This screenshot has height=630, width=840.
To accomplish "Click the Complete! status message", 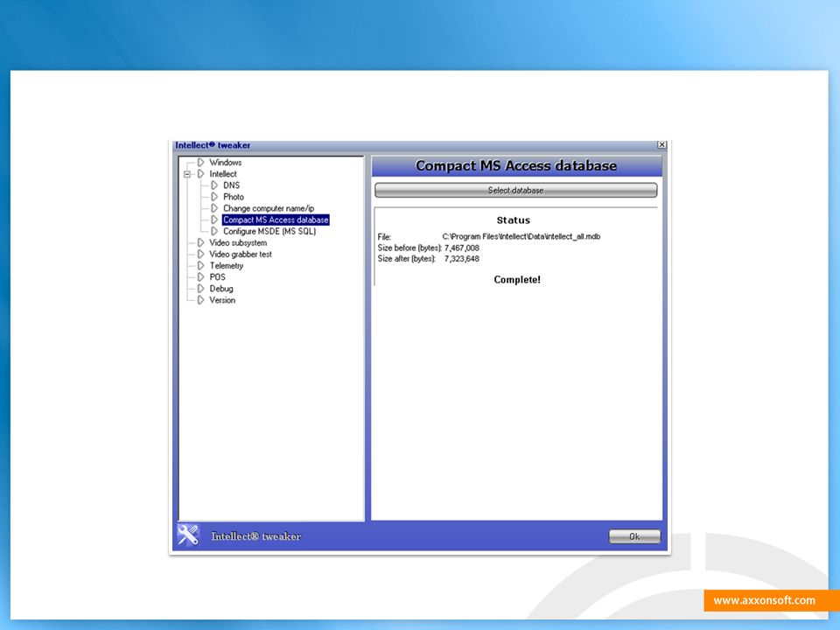I will click(x=517, y=280).
